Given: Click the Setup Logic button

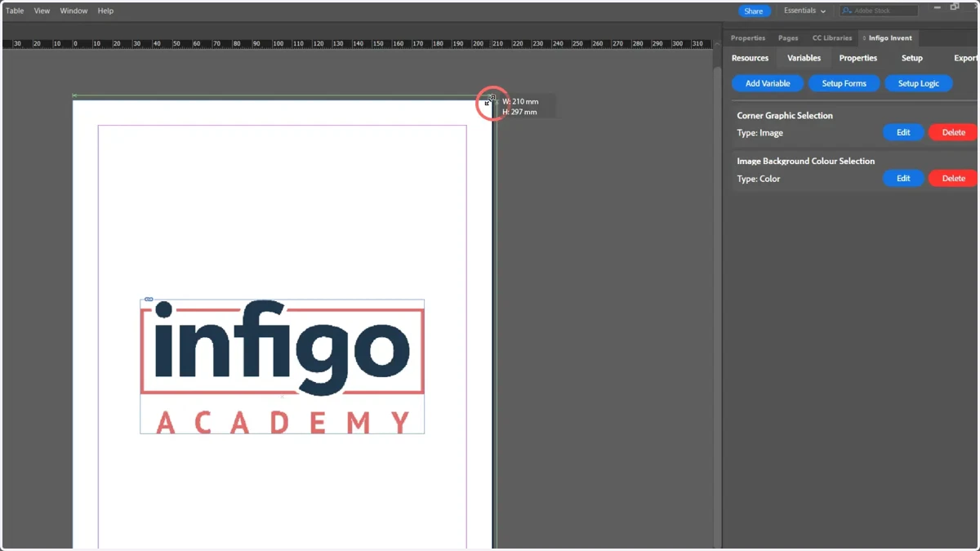Looking at the screenshot, I should [919, 83].
